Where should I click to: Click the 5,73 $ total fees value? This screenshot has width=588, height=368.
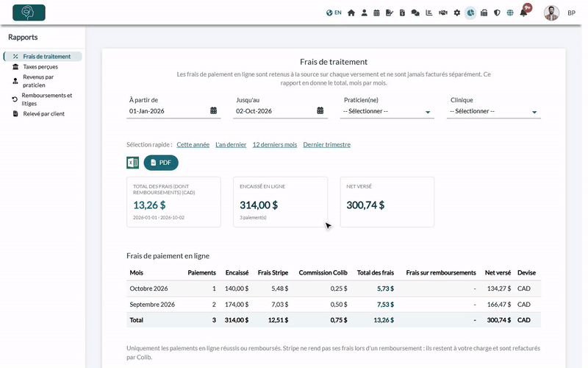385,289
